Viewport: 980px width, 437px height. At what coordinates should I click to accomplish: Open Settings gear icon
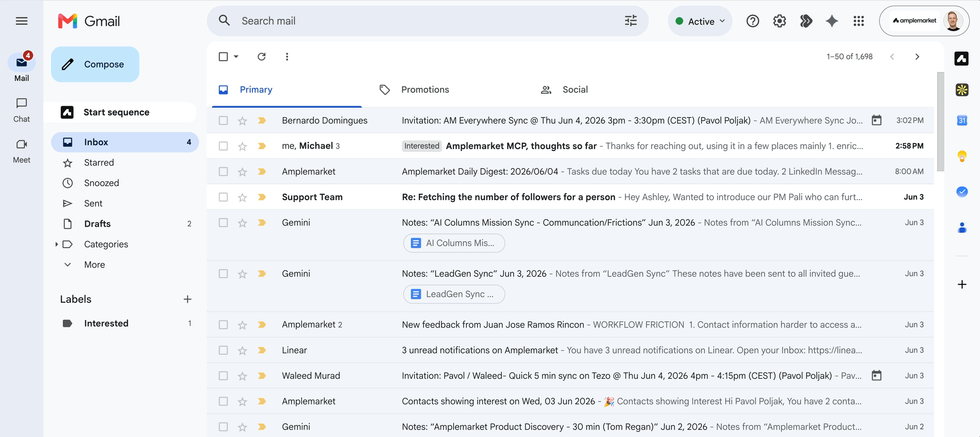[x=779, y=21]
